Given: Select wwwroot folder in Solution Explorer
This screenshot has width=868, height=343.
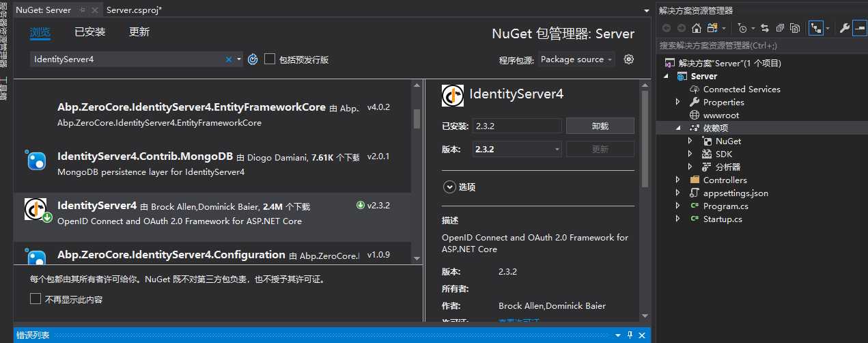Looking at the screenshot, I should point(720,115).
